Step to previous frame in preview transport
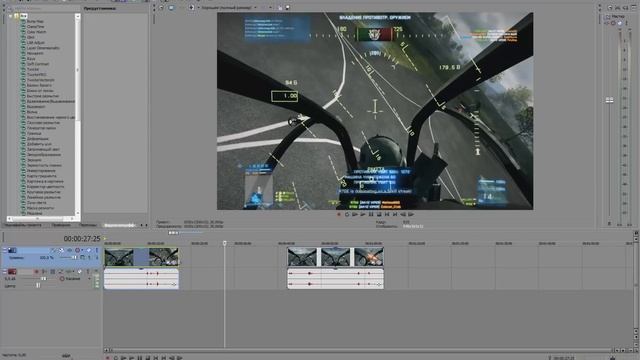 tap(403, 214)
